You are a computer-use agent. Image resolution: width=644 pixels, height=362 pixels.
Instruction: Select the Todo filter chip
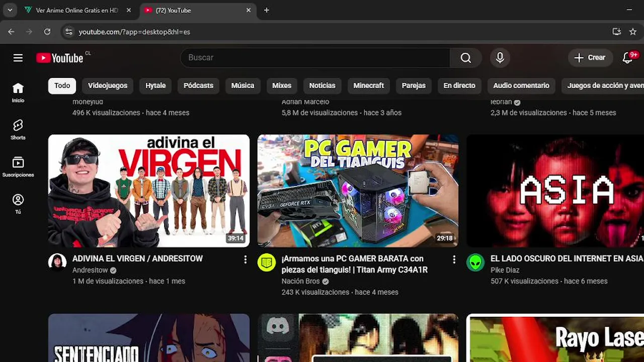coord(62,85)
